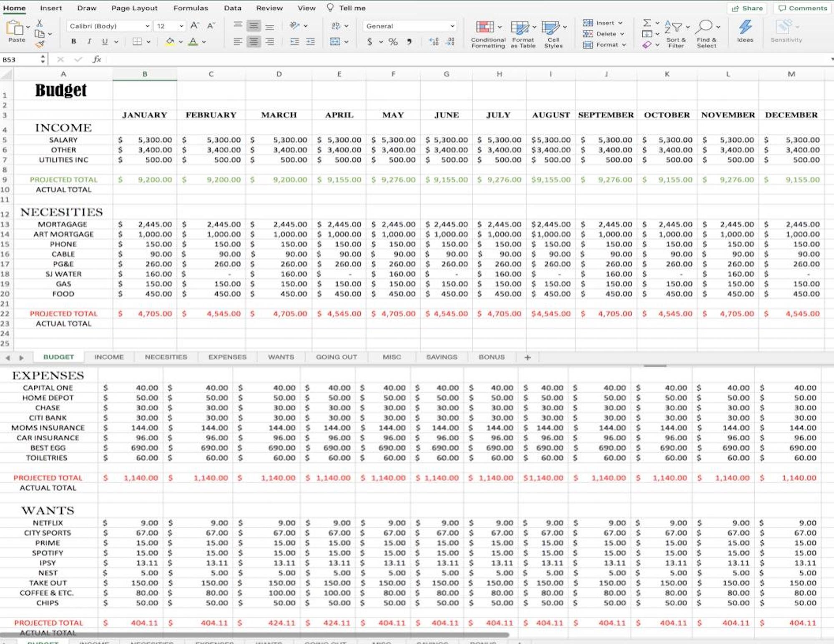
Task: Toggle italic formatting
Action: click(89, 41)
